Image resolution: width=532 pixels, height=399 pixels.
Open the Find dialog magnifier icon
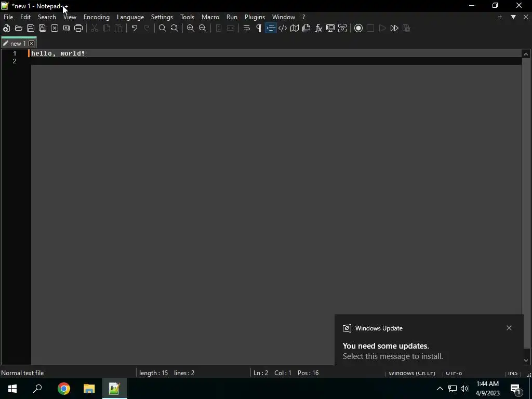tap(163, 28)
